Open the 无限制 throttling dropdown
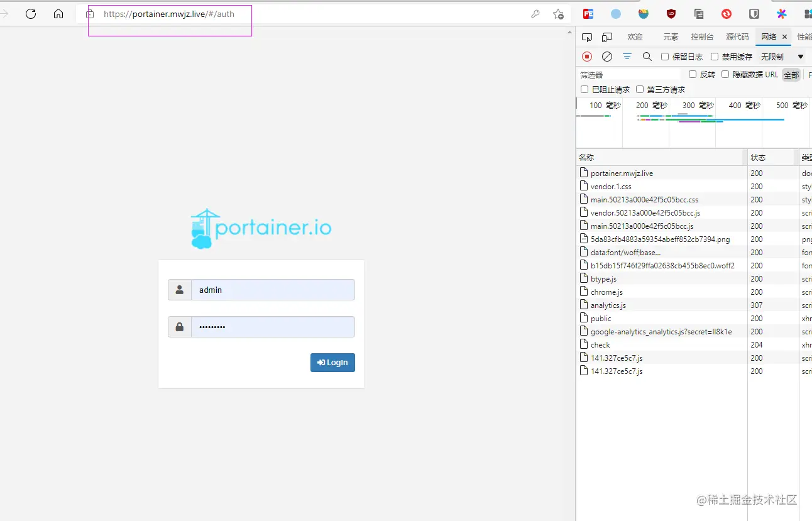Viewport: 812px width, 521px height. (x=782, y=57)
